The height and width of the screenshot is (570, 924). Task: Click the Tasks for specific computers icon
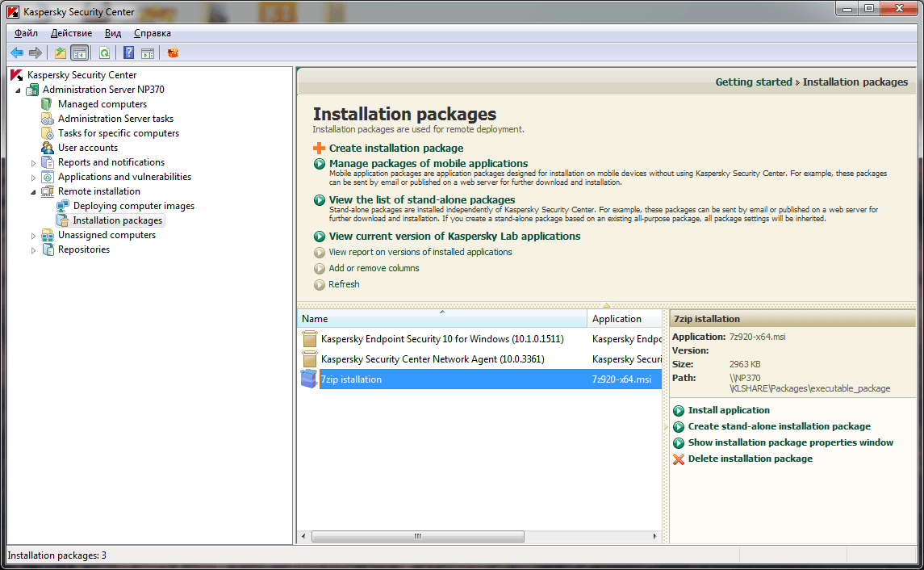tap(47, 133)
